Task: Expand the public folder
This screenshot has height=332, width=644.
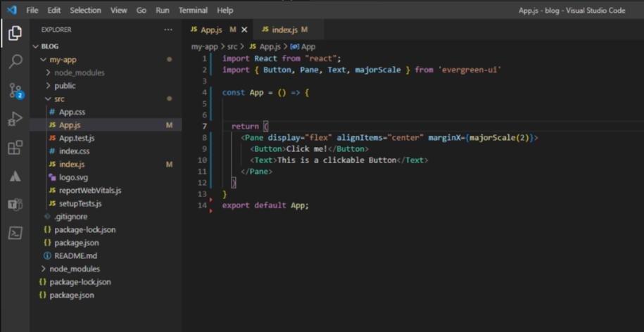Action: [x=64, y=86]
